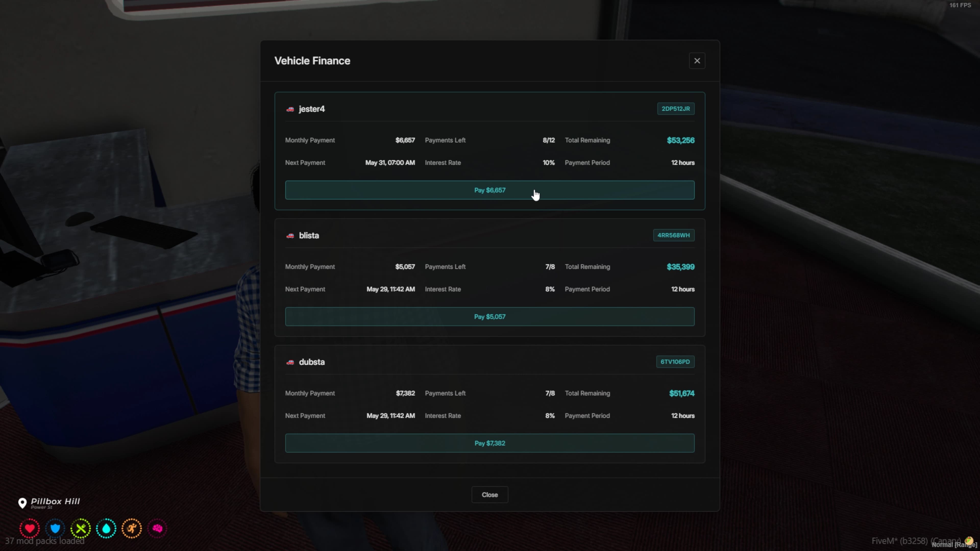Click the $53,256 total remaining amount

pyautogui.click(x=681, y=140)
